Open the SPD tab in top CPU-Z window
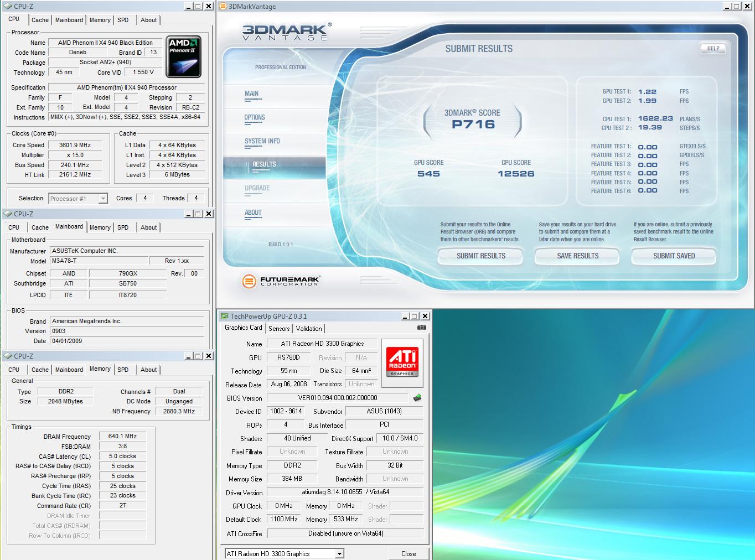Viewport: 755px width, 560px height. tap(123, 20)
